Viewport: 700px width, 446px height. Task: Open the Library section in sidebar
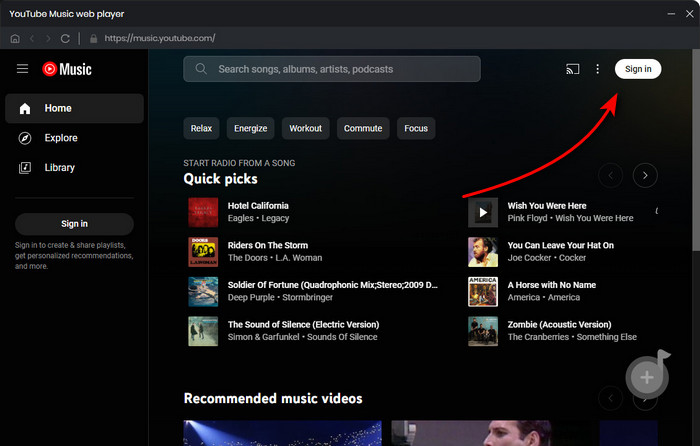pyautogui.click(x=59, y=168)
